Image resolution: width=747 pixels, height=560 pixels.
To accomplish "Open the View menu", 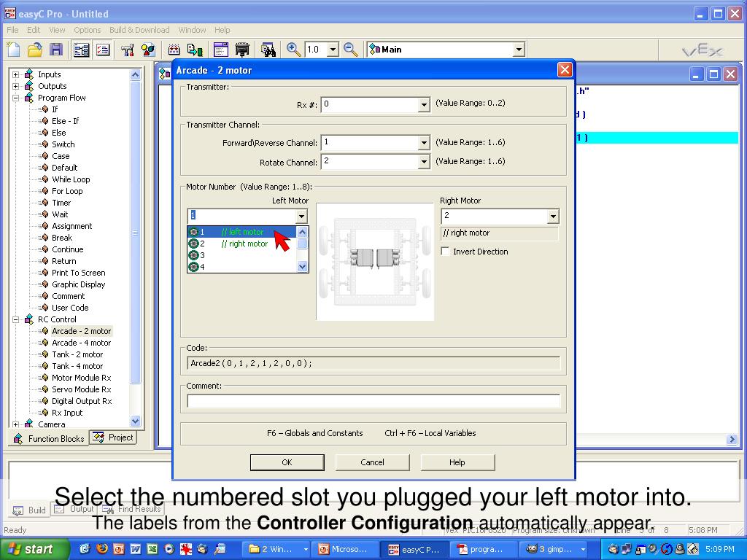I will tap(57, 30).
